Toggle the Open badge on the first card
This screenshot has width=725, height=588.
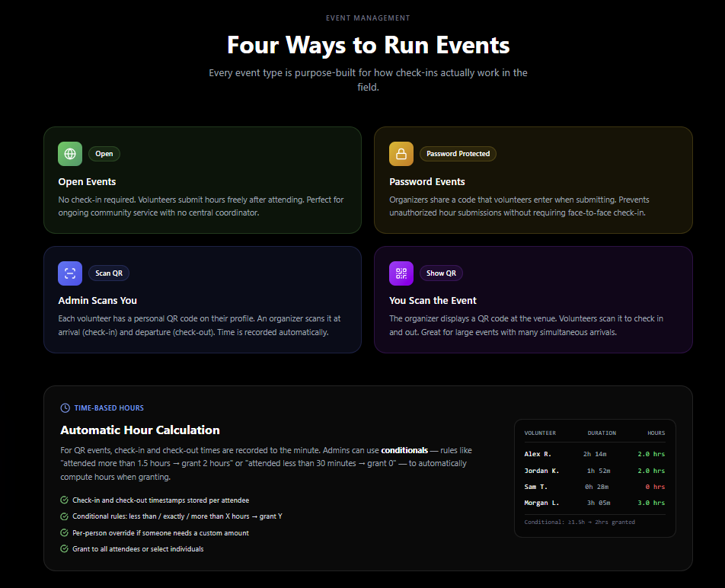(x=104, y=153)
